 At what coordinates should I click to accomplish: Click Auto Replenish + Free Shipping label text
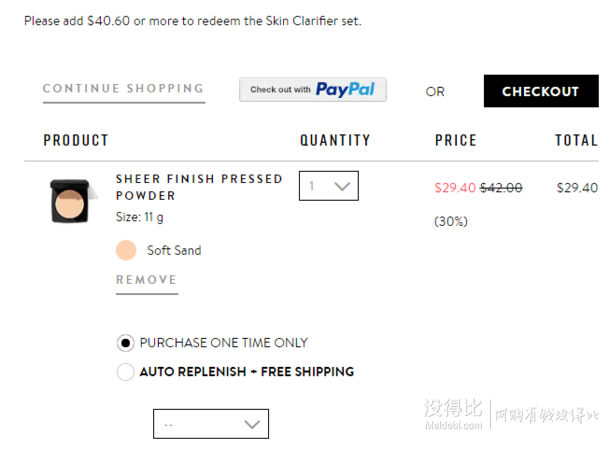247,372
